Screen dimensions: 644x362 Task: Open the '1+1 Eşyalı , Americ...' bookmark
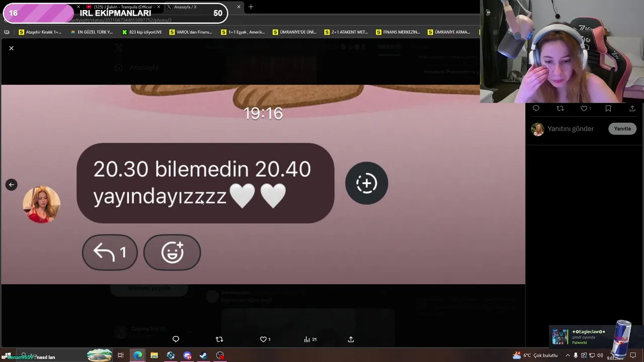243,32
